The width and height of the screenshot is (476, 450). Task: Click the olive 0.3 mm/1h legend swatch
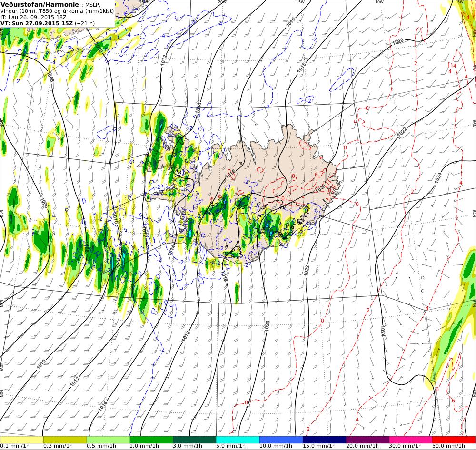(x=65, y=440)
